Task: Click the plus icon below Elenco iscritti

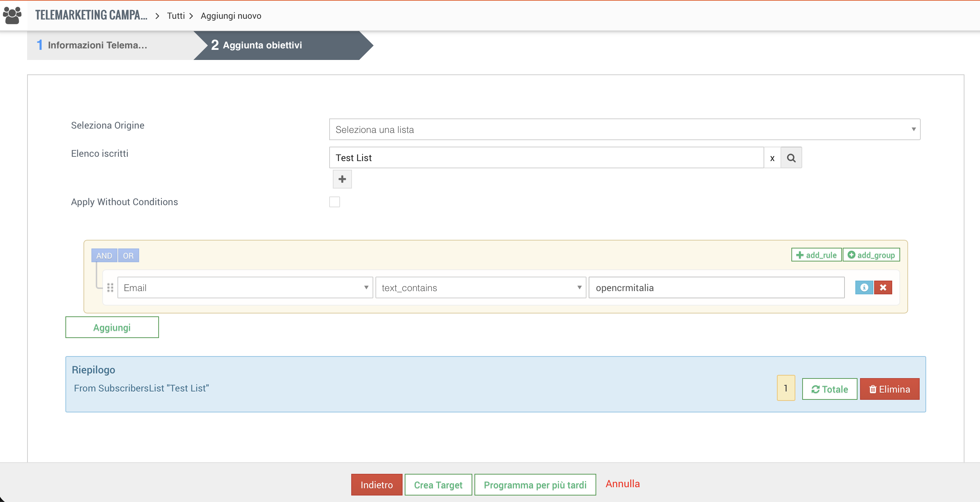Action: [342, 179]
